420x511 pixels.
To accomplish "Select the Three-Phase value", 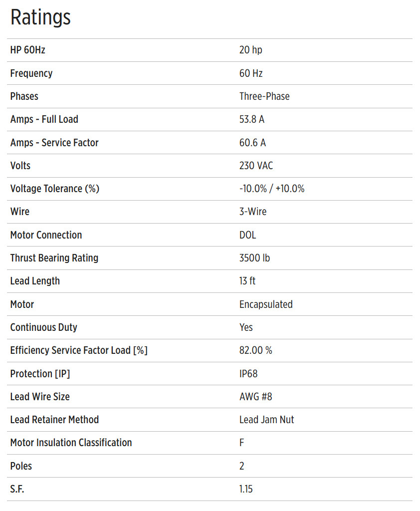I will pyautogui.click(x=264, y=96).
